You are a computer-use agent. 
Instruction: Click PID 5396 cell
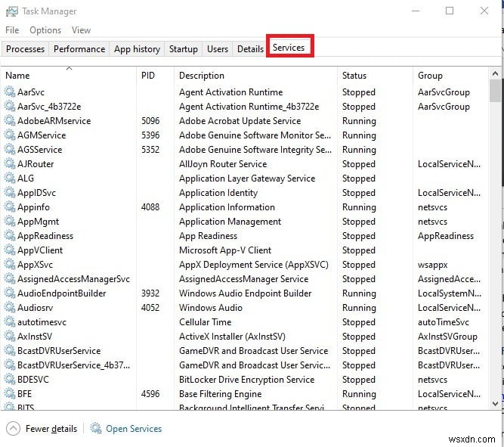click(x=150, y=135)
